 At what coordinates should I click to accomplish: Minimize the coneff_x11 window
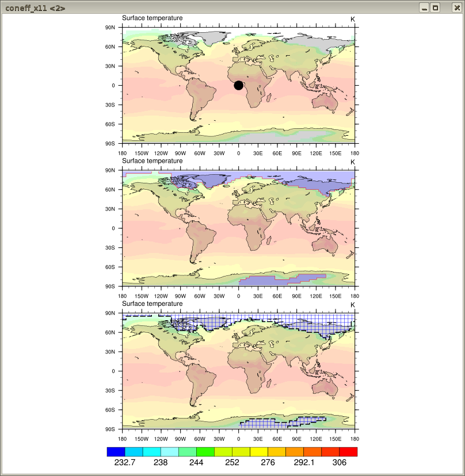pos(424,8)
